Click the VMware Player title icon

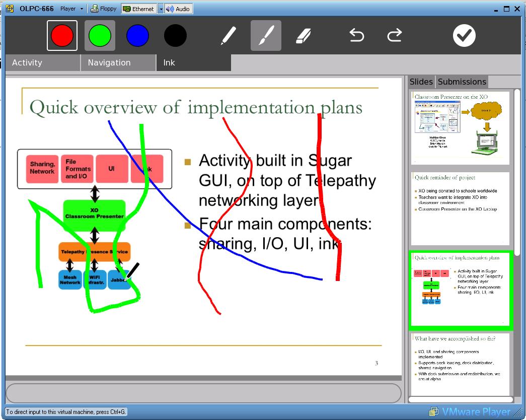[10, 9]
